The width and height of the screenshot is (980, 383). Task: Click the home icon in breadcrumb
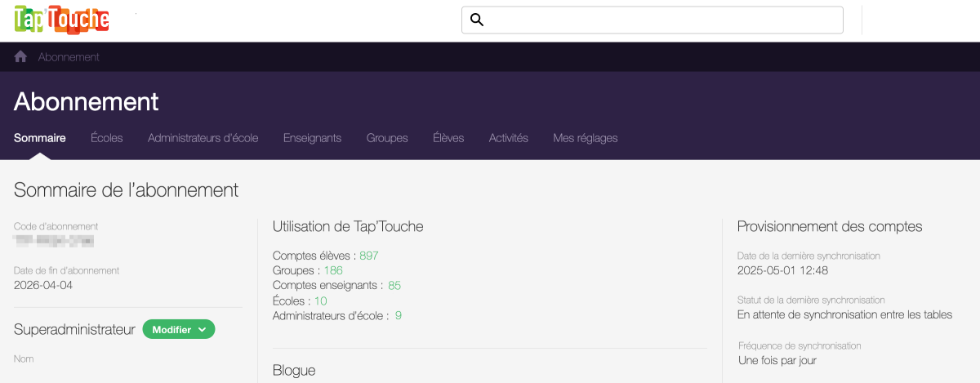(21, 57)
